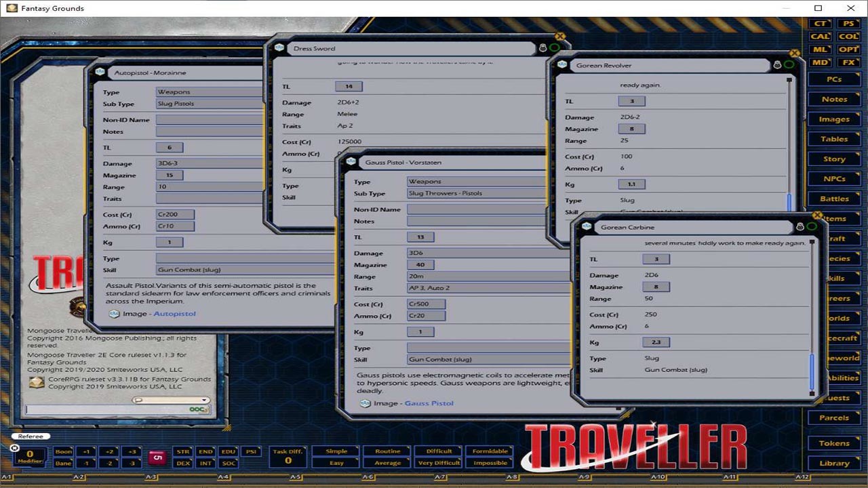
Task: Toggle the Bane modifier button
Action: point(65,462)
